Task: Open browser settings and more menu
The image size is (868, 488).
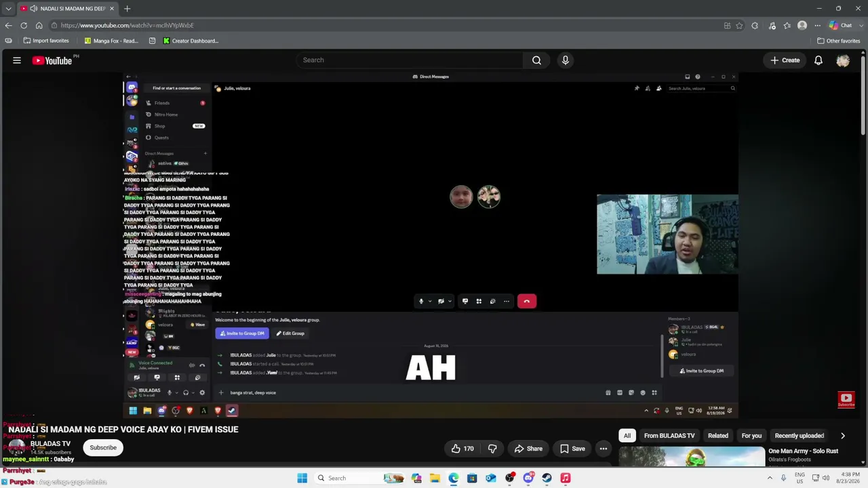Action: (x=817, y=26)
